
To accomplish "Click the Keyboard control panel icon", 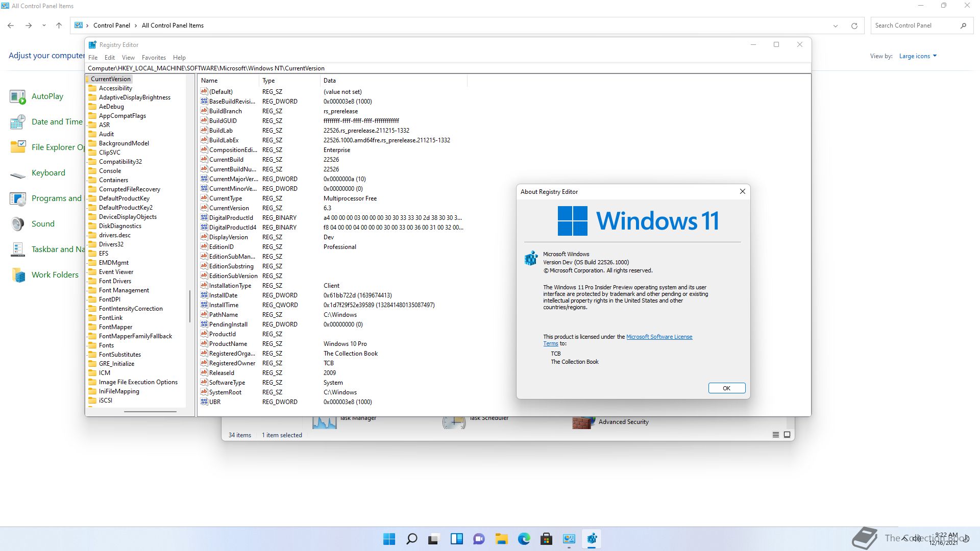I will [x=18, y=173].
